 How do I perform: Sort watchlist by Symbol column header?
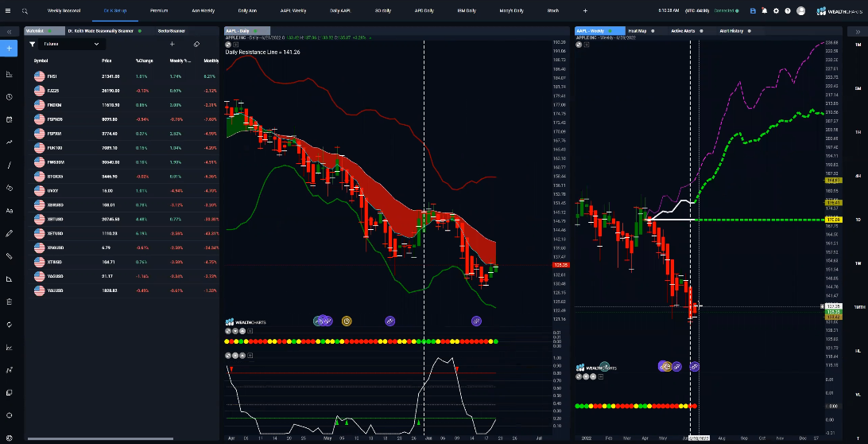click(41, 60)
